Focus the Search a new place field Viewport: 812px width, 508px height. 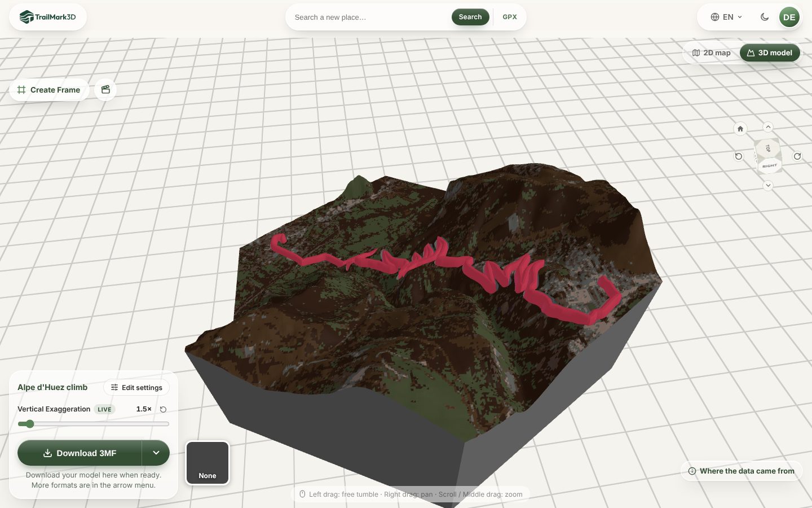(370, 17)
